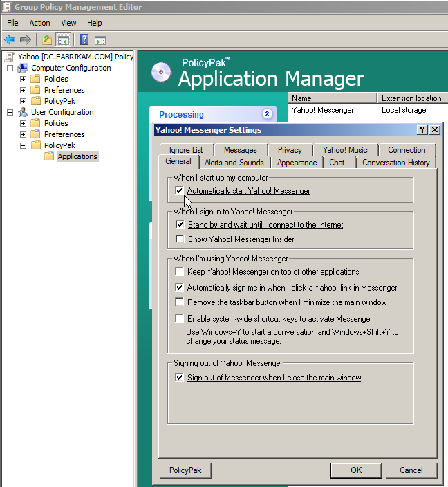
Task: Open the View menu
Action: click(68, 23)
